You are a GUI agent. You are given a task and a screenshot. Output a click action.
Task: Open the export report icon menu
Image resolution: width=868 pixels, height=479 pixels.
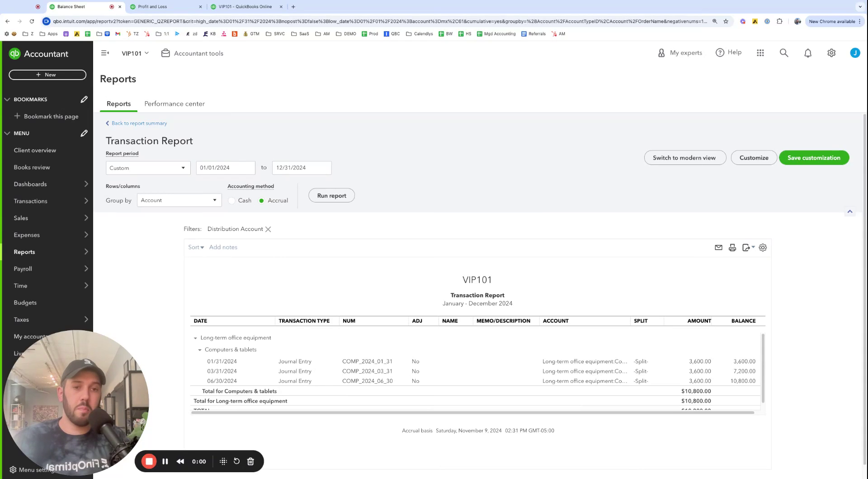coord(748,248)
